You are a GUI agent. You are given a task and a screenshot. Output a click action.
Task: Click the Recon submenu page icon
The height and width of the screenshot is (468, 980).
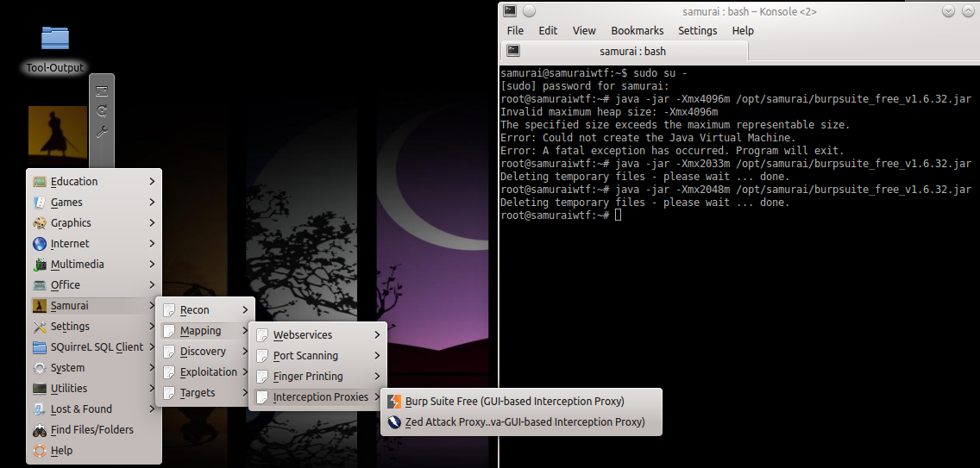click(x=169, y=310)
